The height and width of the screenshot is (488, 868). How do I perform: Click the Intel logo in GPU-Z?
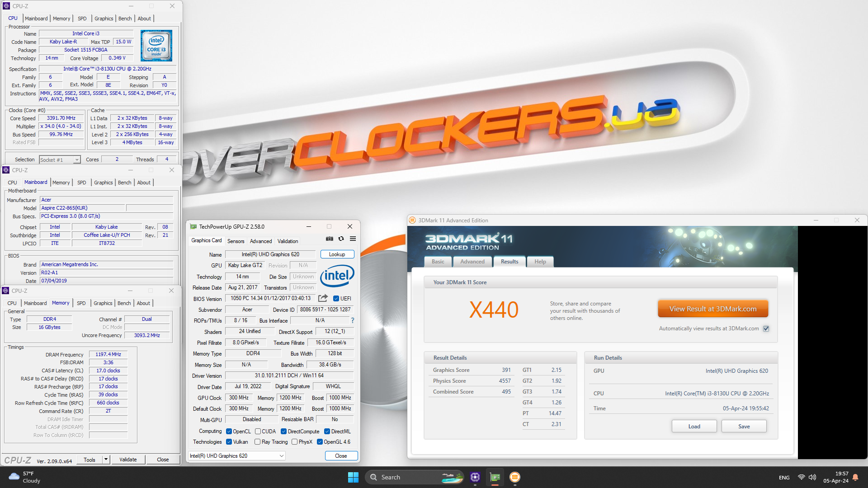[x=337, y=276]
